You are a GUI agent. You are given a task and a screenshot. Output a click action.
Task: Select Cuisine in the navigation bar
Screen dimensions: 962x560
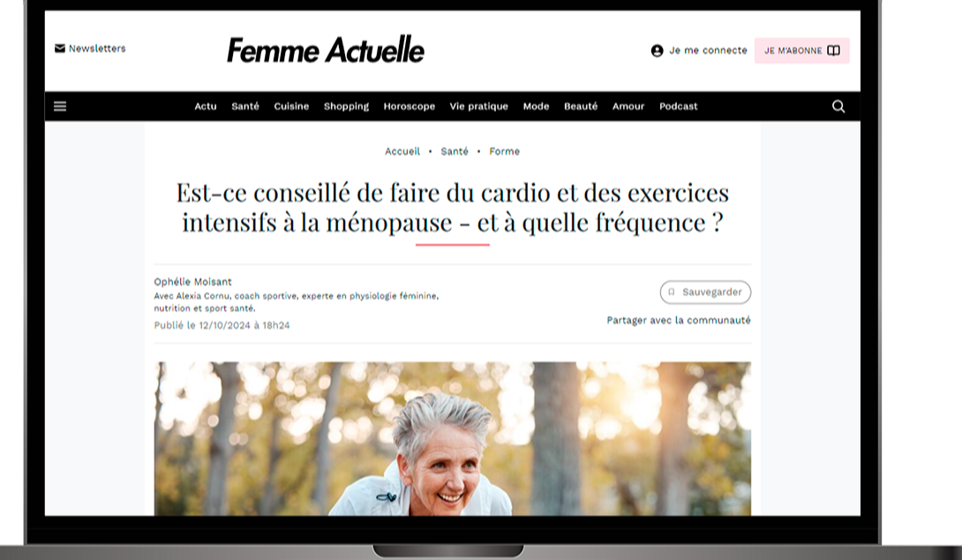291,107
